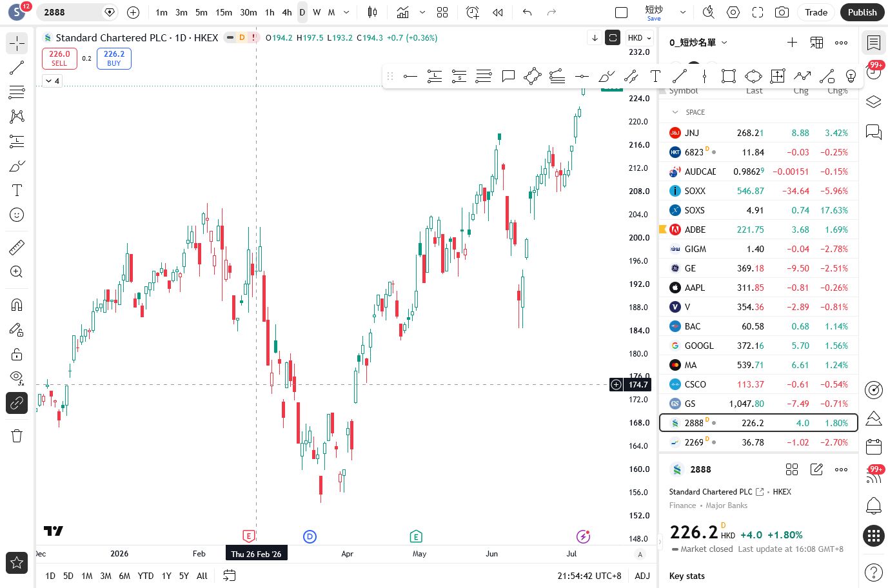The height and width of the screenshot is (588, 888).
Task: Open watchlist advanced view table icon
Action: click(x=816, y=43)
